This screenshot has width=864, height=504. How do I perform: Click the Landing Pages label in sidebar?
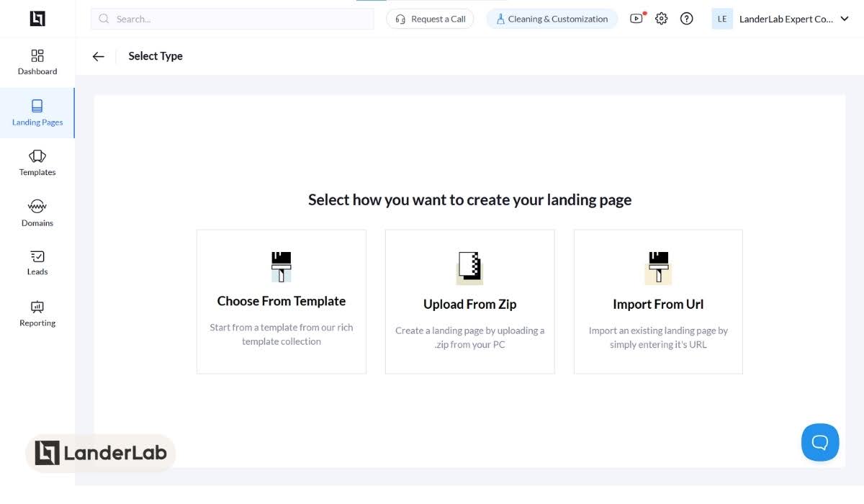tap(37, 122)
